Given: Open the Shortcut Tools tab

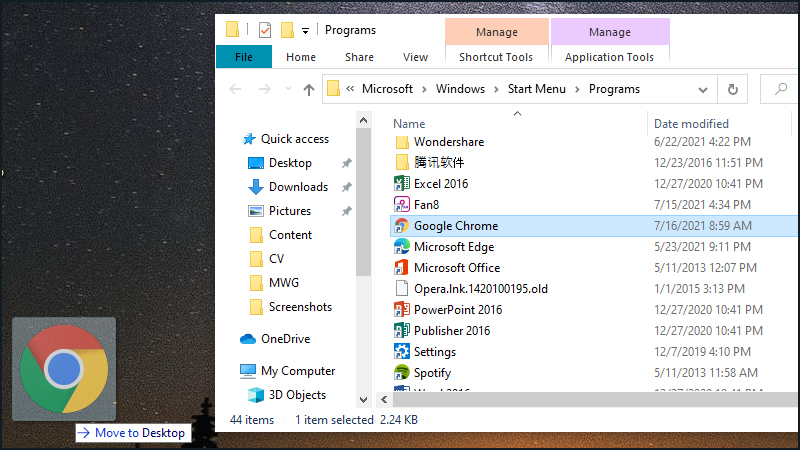Looking at the screenshot, I should [496, 57].
